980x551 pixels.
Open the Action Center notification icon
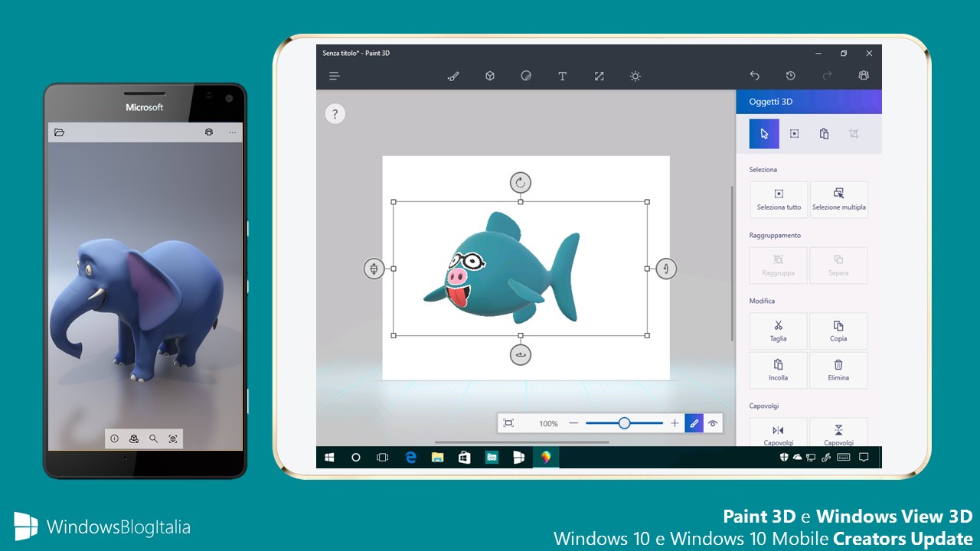864,458
